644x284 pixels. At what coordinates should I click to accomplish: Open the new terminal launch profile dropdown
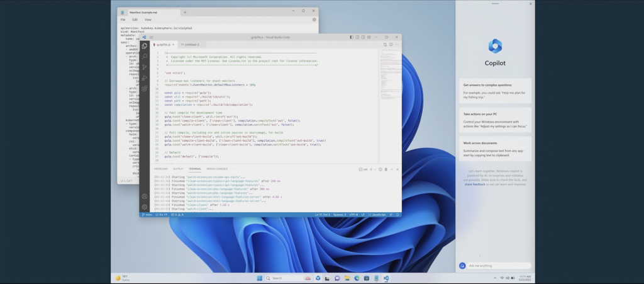click(x=375, y=169)
